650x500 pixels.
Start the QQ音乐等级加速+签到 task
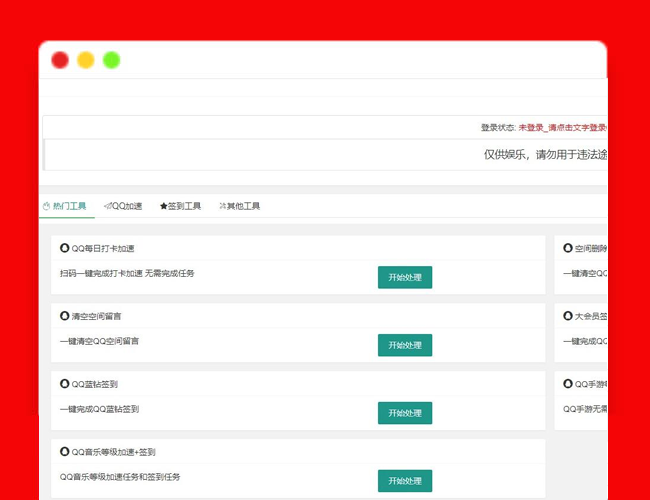click(405, 481)
